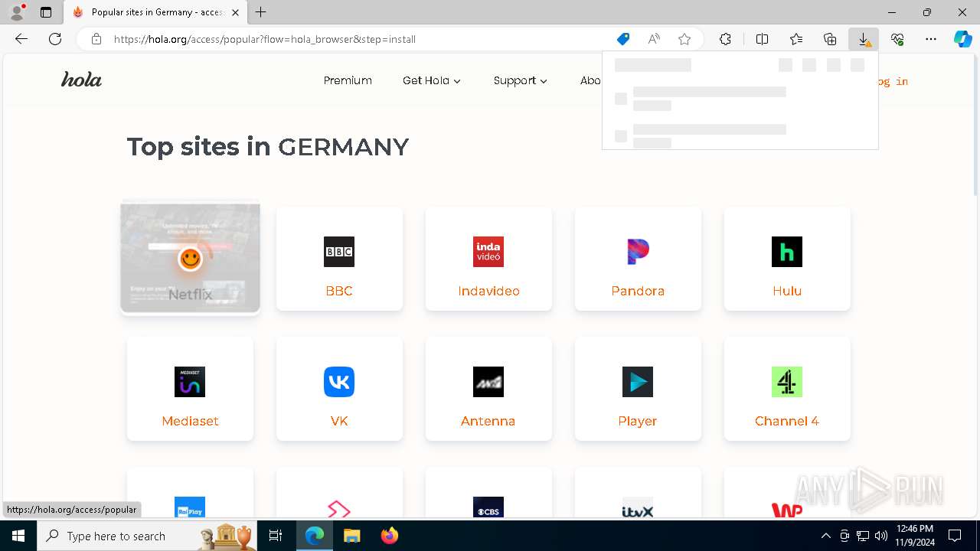The height and width of the screenshot is (551, 980).
Task: Open the Premium menu item
Action: (x=348, y=80)
